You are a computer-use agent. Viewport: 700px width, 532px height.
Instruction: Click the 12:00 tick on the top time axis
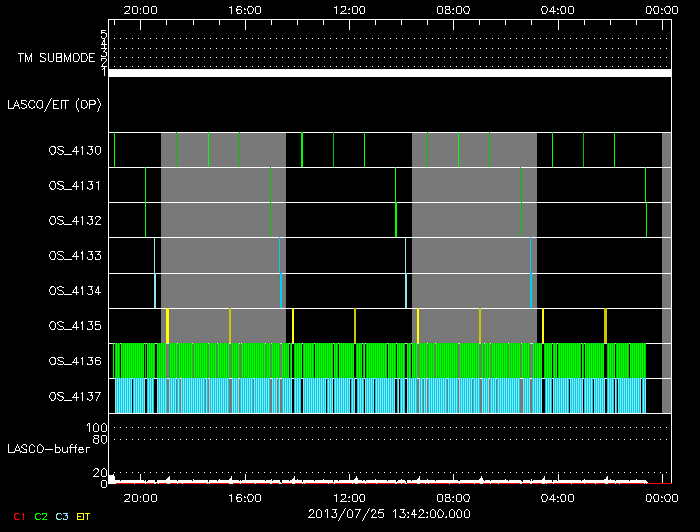click(348, 9)
